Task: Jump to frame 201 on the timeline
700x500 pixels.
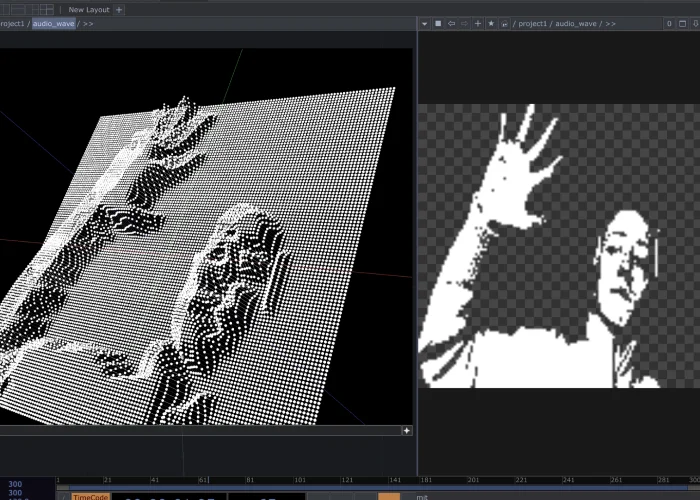Action: (473, 480)
